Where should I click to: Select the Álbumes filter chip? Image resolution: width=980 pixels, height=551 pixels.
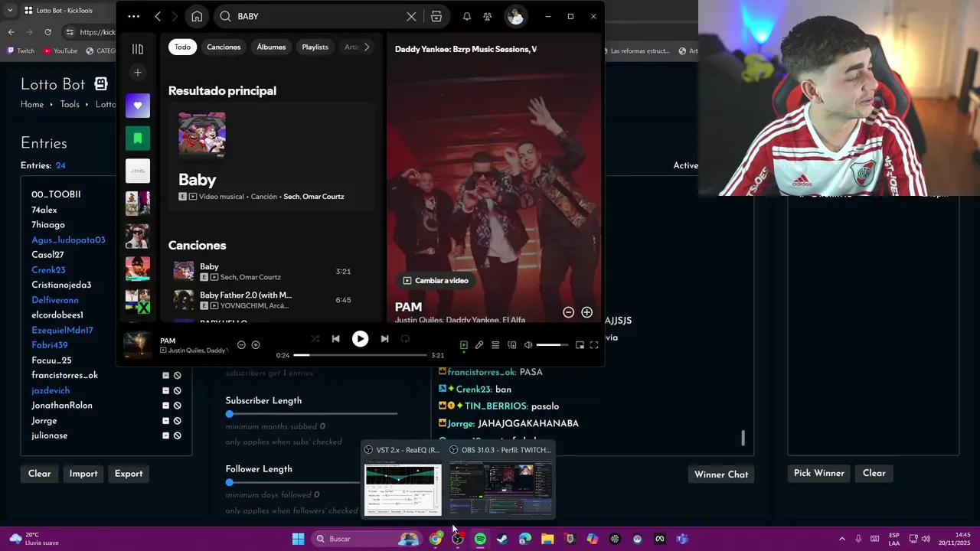[x=271, y=47]
